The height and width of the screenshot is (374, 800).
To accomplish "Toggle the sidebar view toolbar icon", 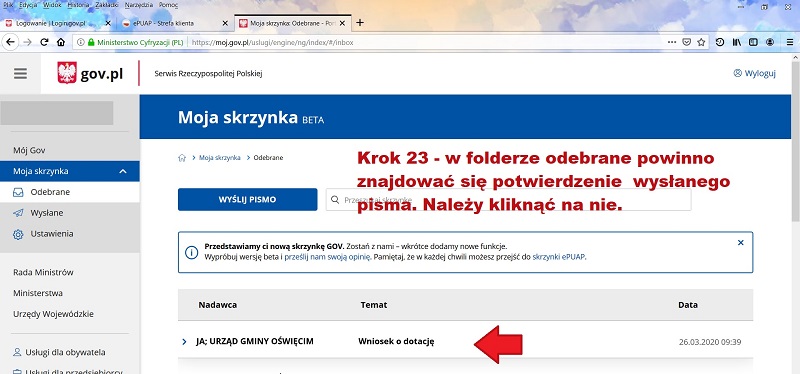I will pyautogui.click(x=753, y=42).
